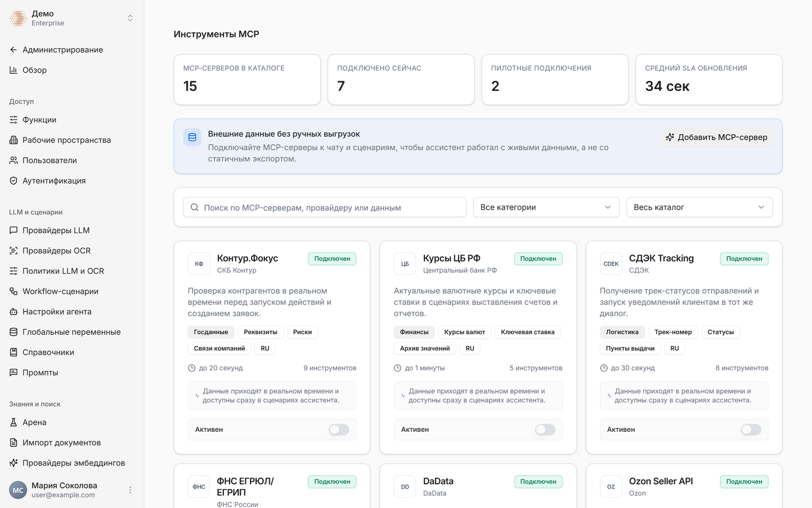The height and width of the screenshot is (508, 812).
Task: Click the Промпты message icon
Action: point(14,373)
